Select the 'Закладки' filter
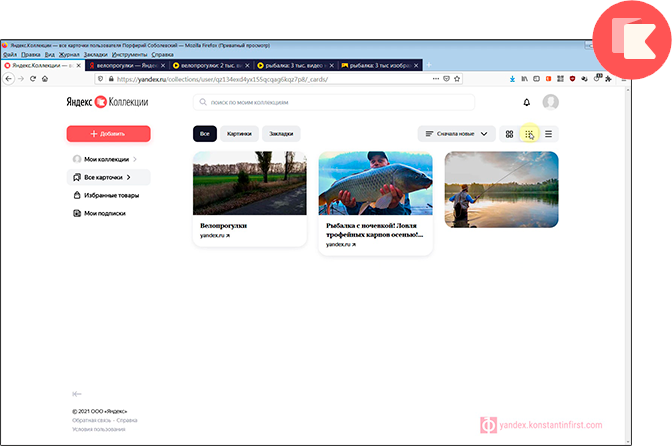672x446 pixels. pos(281,134)
